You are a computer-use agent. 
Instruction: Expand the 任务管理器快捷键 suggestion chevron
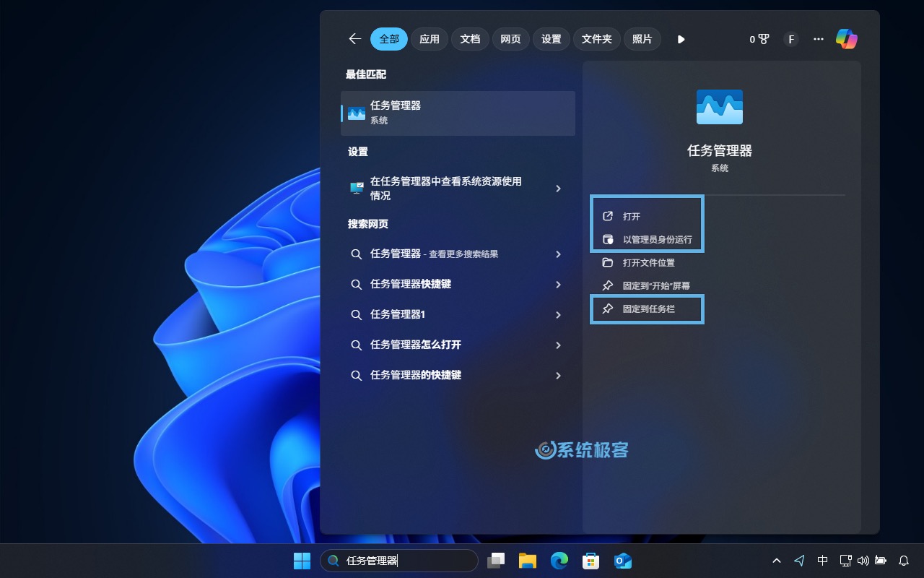pos(558,285)
